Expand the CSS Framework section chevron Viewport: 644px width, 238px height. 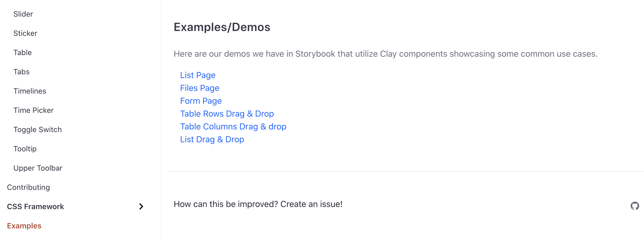click(141, 206)
